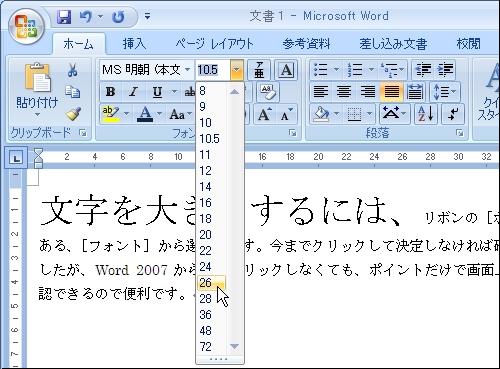Select justify alignment
The image size is (500, 369).
point(391,92)
